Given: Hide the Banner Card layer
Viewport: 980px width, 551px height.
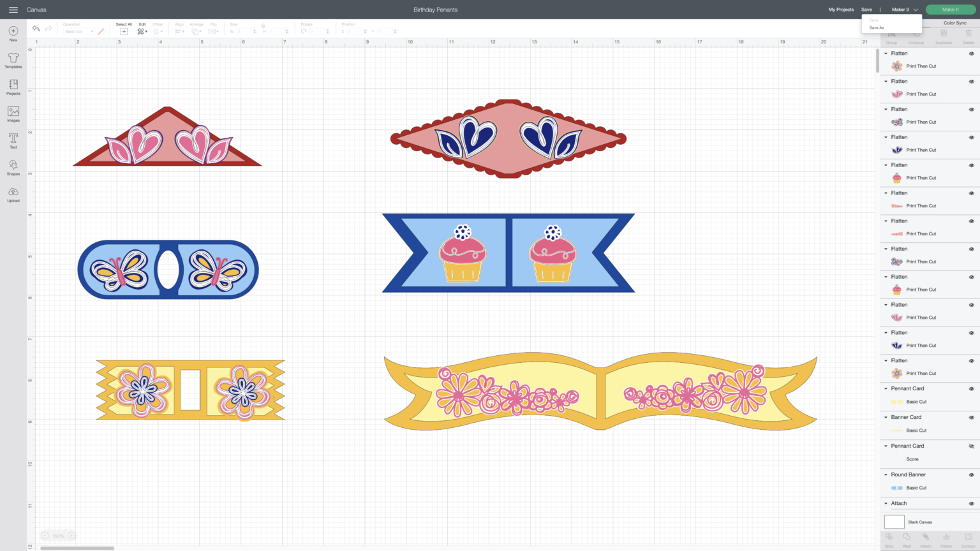Looking at the screenshot, I should (x=972, y=417).
